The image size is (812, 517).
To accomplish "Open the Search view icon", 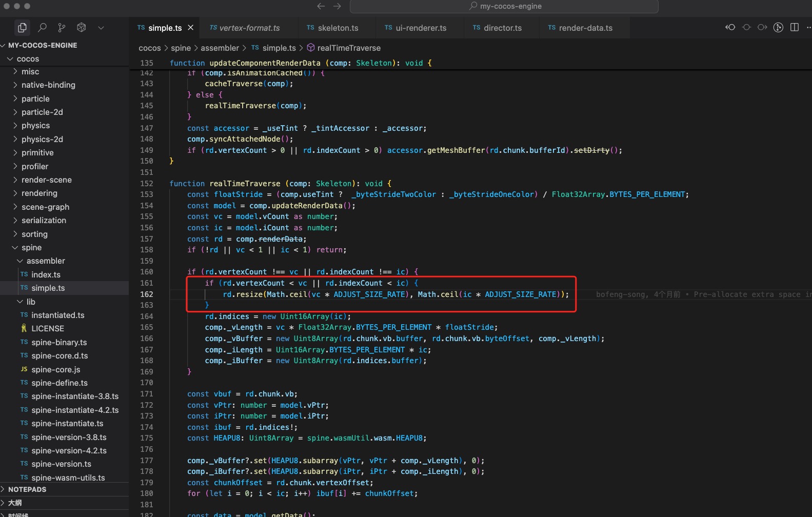I will pyautogui.click(x=43, y=28).
